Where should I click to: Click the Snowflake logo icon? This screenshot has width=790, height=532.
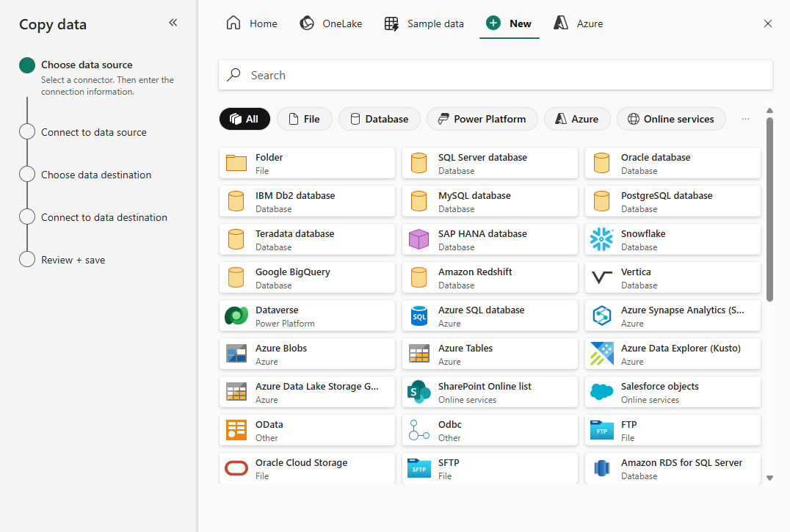pos(601,239)
